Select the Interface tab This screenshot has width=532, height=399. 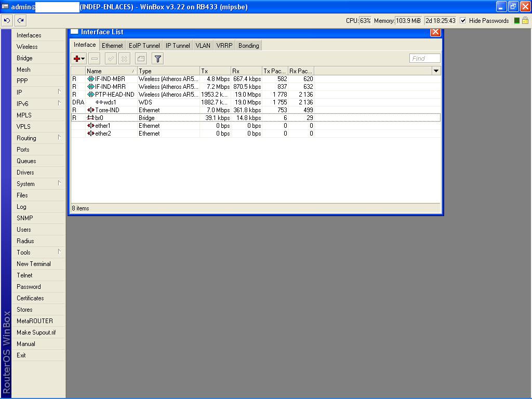tap(85, 45)
